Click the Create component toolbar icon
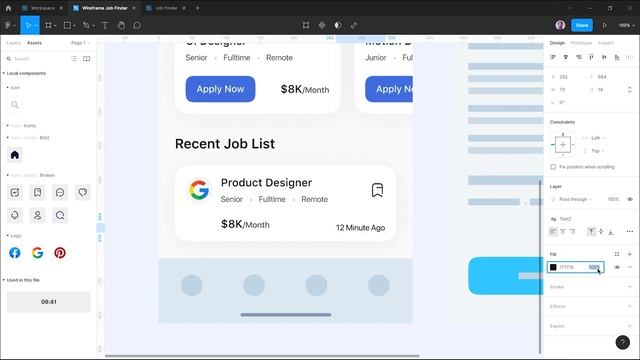This screenshot has height=360, width=640. (322, 25)
